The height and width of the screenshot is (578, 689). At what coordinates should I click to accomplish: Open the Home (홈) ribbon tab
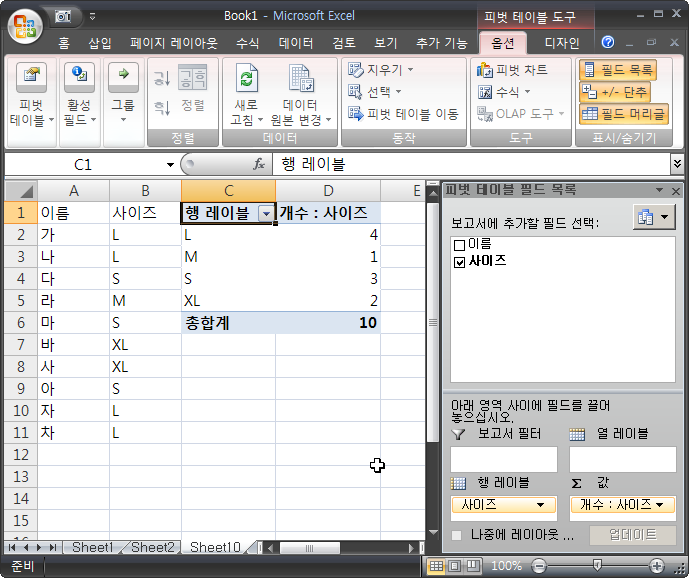(64, 43)
